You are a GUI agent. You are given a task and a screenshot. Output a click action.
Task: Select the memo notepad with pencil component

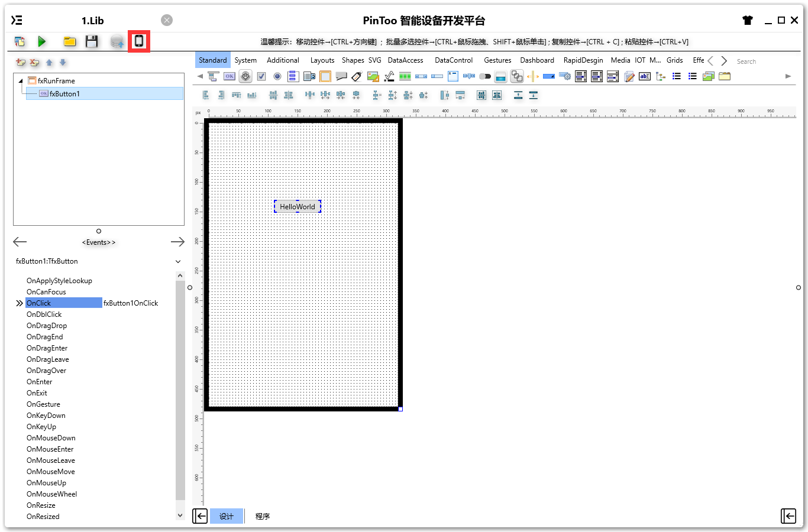point(629,76)
